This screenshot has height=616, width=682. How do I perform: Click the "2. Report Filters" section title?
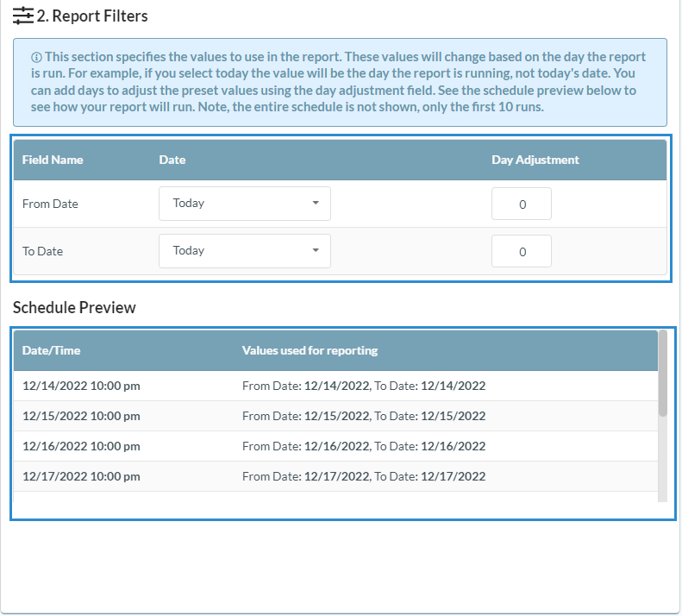tap(92, 16)
